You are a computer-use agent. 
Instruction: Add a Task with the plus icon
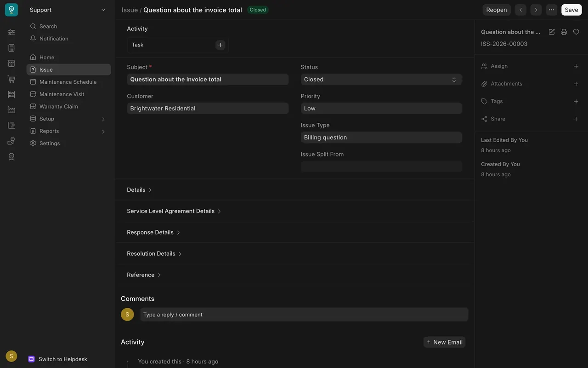point(220,45)
